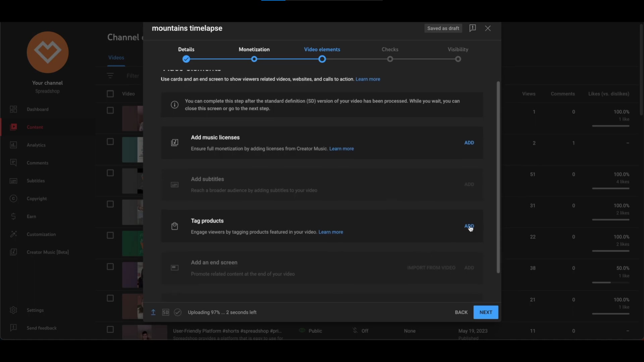Open Customization wand icon

click(13, 234)
